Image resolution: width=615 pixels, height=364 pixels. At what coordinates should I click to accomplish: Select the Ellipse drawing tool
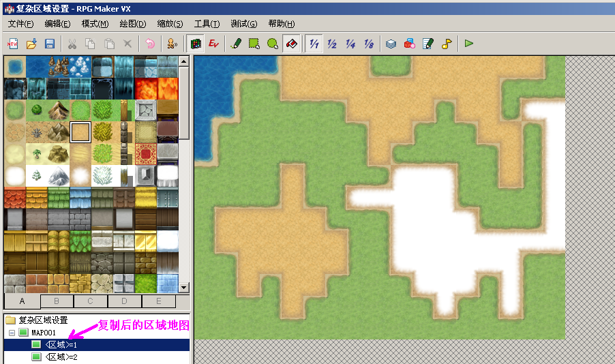(273, 44)
